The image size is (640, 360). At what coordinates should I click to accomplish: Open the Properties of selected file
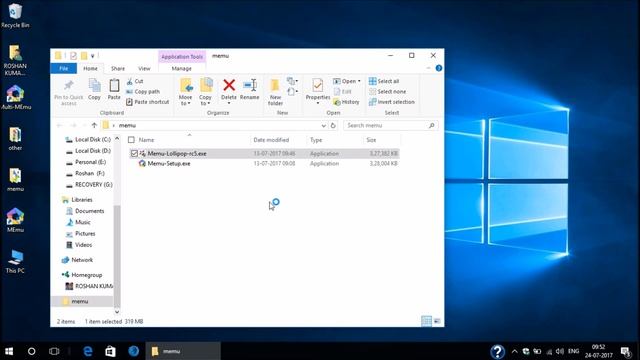(318, 91)
